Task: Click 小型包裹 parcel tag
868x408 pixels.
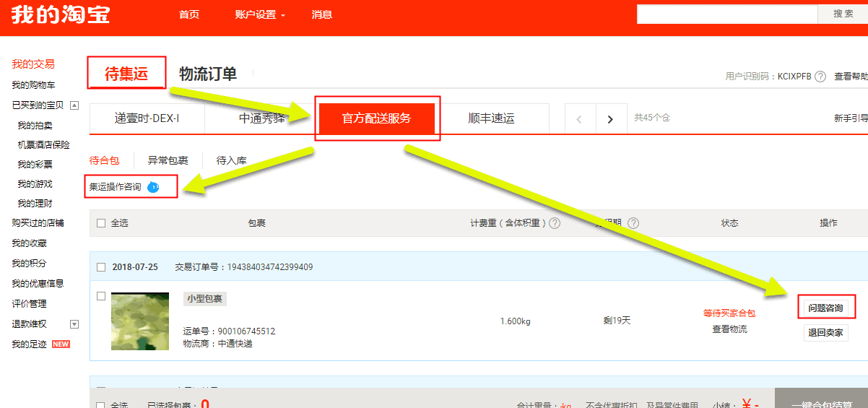Action: point(205,299)
